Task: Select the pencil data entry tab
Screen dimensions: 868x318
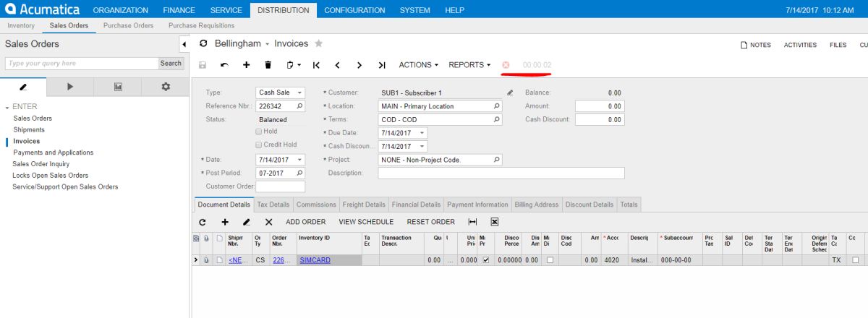Action: (23, 87)
